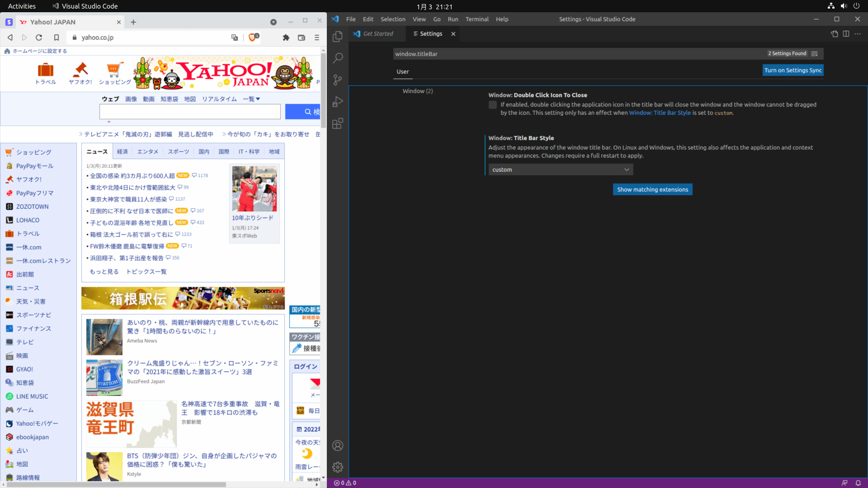Click the Yahoo search input field
868x488 pixels.
(190, 112)
